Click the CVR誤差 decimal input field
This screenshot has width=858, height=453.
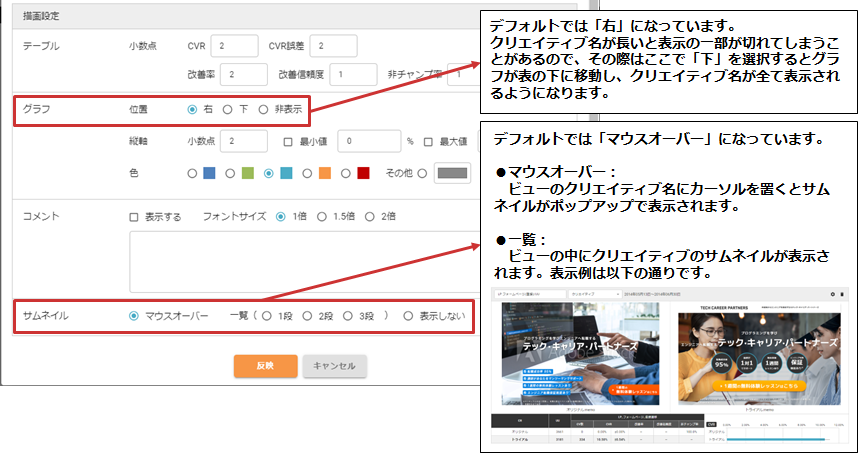(333, 46)
